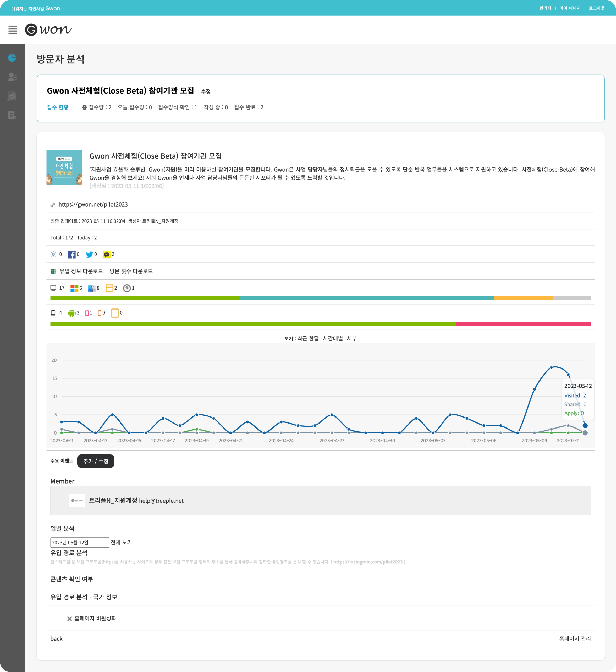The height and width of the screenshot is (672, 616).
Task: Click the Total : 172 text
Action: tap(62, 237)
